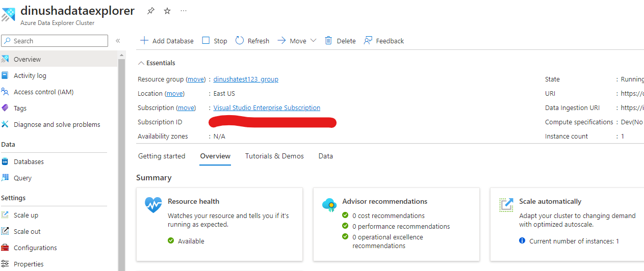Image resolution: width=644 pixels, height=271 pixels.
Task: Click the Delete trash can icon
Action: pyautogui.click(x=328, y=40)
